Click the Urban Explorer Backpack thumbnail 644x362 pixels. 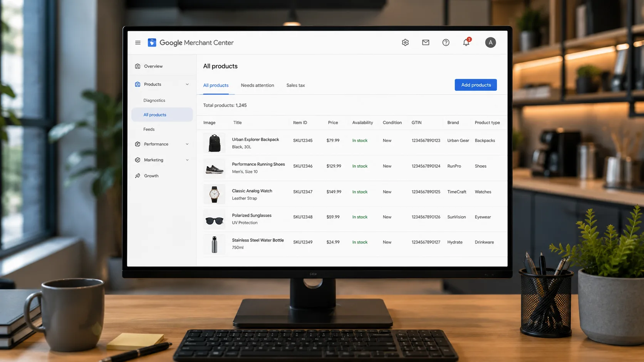pos(214,143)
